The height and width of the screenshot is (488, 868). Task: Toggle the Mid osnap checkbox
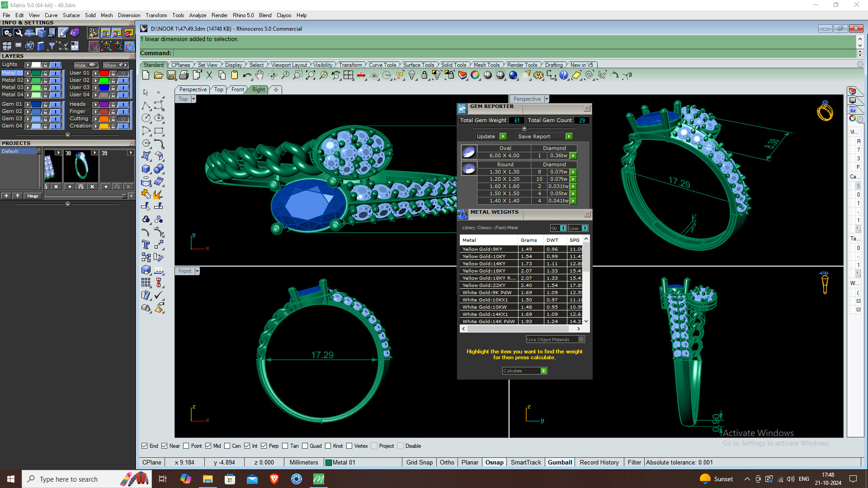tap(208, 446)
